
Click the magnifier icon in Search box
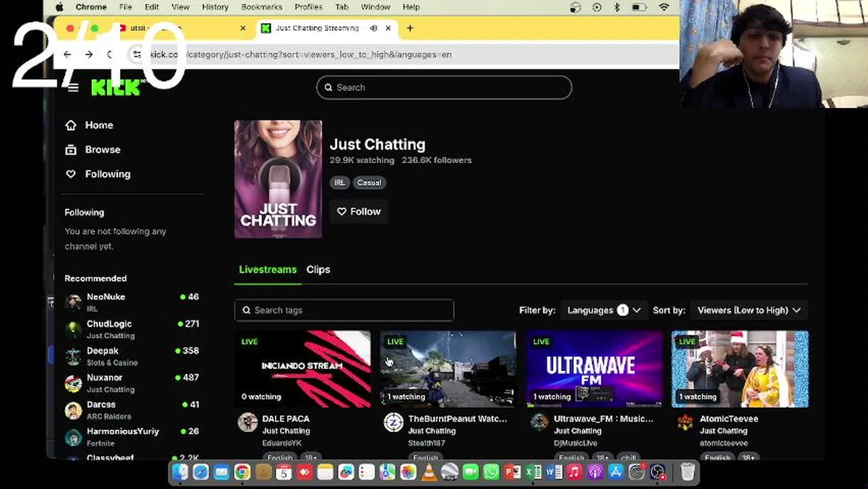[329, 88]
